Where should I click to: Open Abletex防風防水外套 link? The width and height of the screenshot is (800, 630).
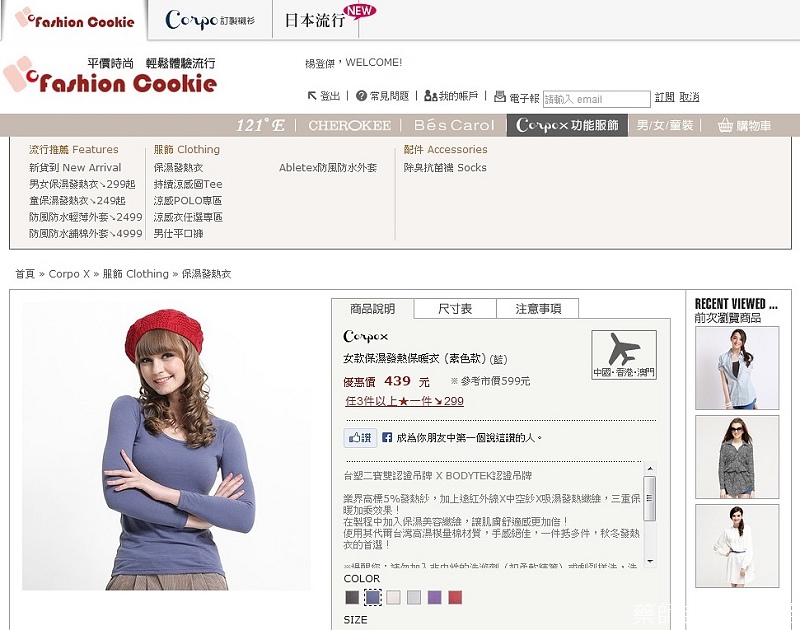point(328,167)
